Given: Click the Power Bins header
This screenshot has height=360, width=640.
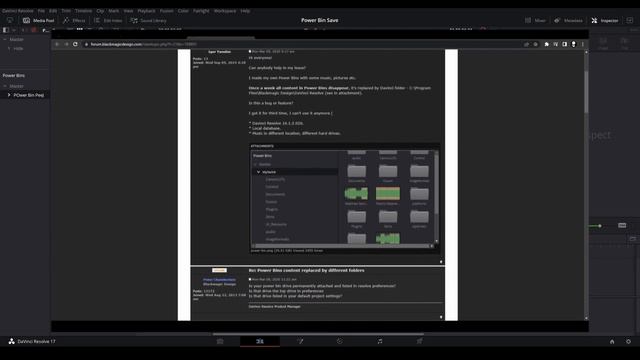Looking at the screenshot, I should tap(13, 76).
